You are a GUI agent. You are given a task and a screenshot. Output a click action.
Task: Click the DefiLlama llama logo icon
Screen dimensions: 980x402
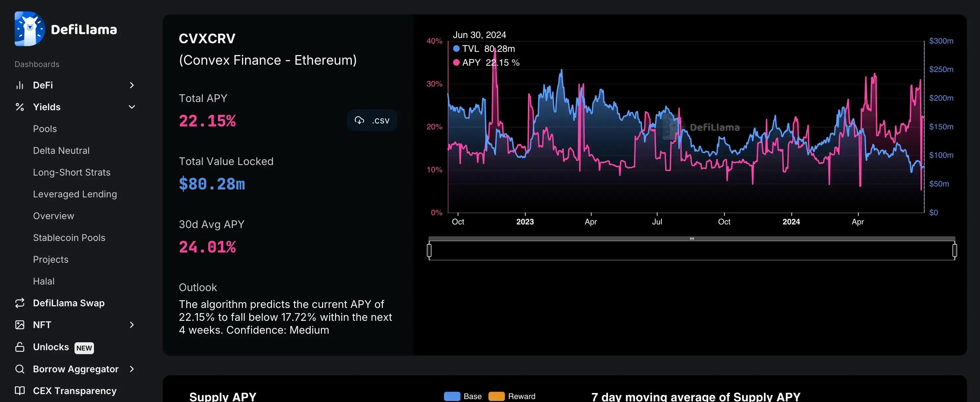(30, 29)
